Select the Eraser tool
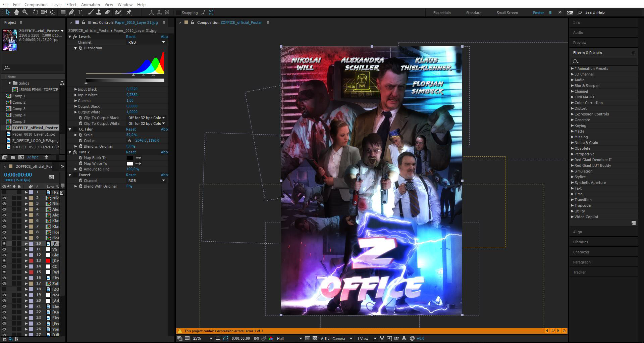 pyautogui.click(x=107, y=12)
